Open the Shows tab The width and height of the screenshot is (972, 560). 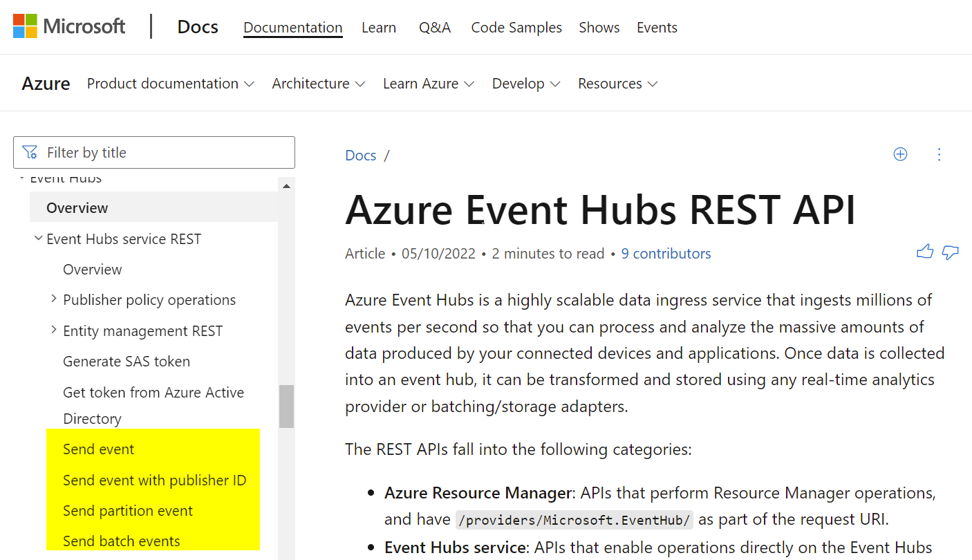[x=599, y=28]
